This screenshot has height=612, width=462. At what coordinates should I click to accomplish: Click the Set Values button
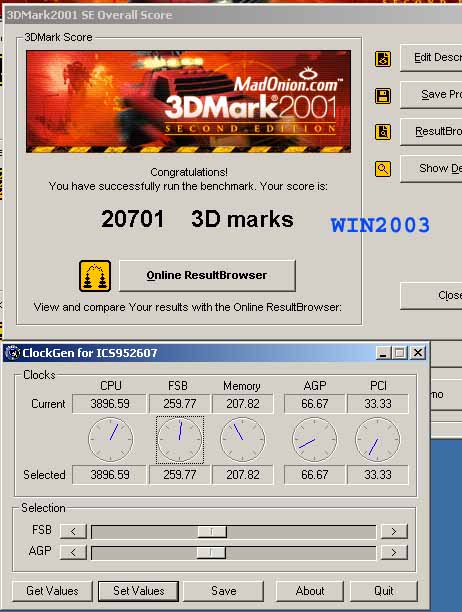[139, 591]
